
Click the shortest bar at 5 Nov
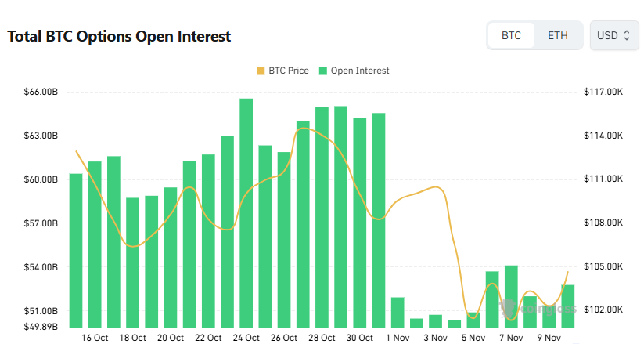454,324
